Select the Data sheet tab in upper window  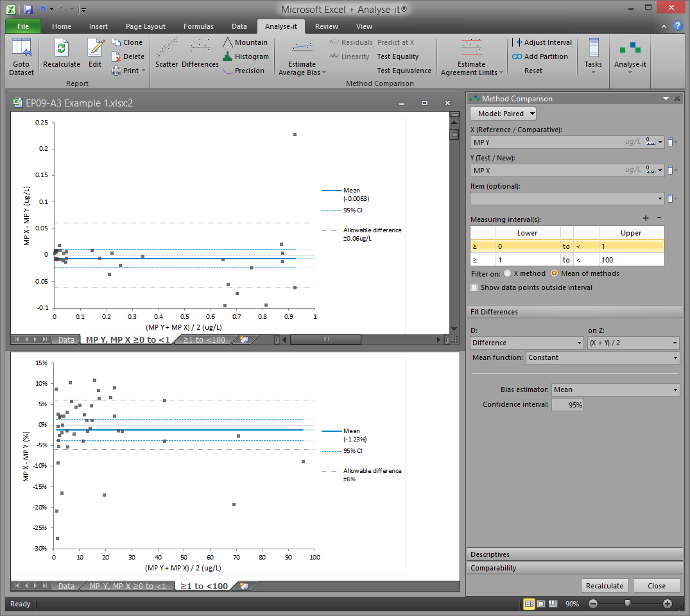tap(66, 339)
